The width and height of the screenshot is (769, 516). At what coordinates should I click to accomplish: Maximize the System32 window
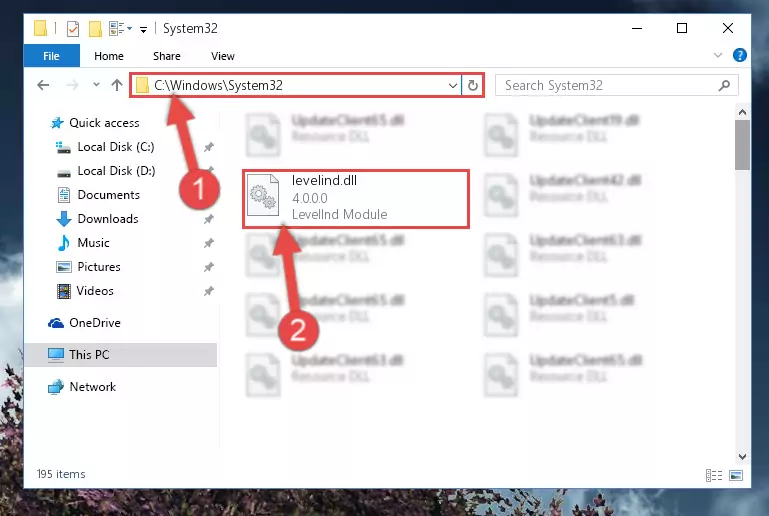(x=682, y=28)
